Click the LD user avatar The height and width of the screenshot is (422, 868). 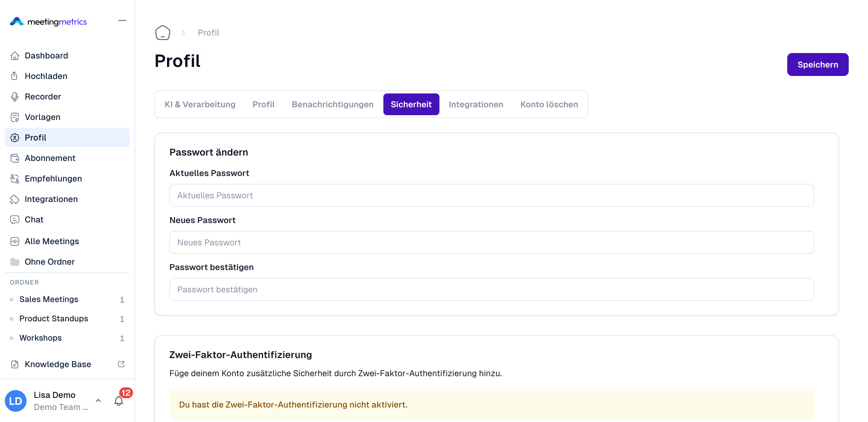coord(15,401)
